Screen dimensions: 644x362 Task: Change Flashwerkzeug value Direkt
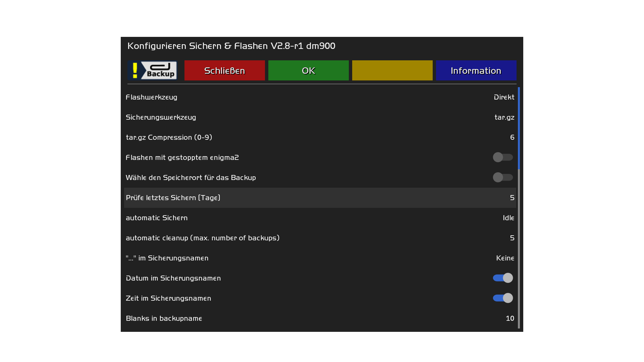[x=504, y=97]
